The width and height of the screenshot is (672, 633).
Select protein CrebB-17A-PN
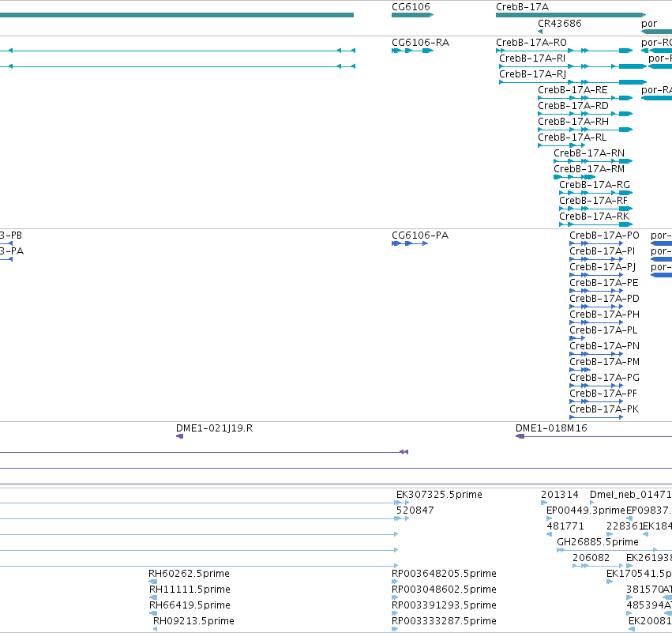click(604, 346)
